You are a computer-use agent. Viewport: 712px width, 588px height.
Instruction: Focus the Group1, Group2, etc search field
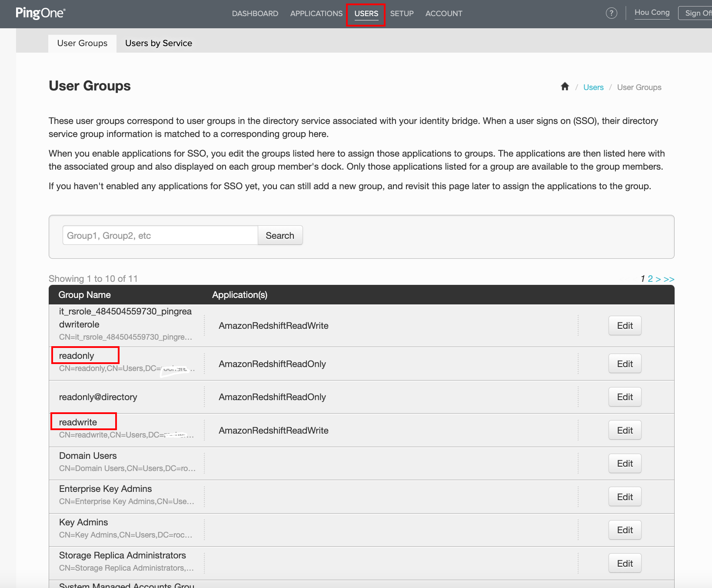160,235
